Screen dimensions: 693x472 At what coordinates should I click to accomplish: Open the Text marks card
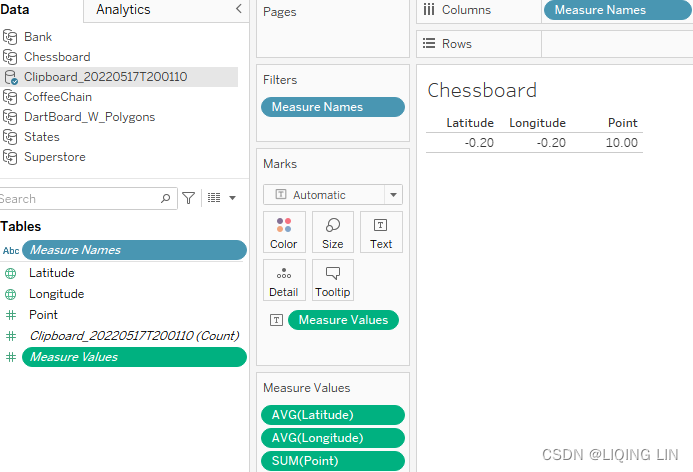point(381,232)
